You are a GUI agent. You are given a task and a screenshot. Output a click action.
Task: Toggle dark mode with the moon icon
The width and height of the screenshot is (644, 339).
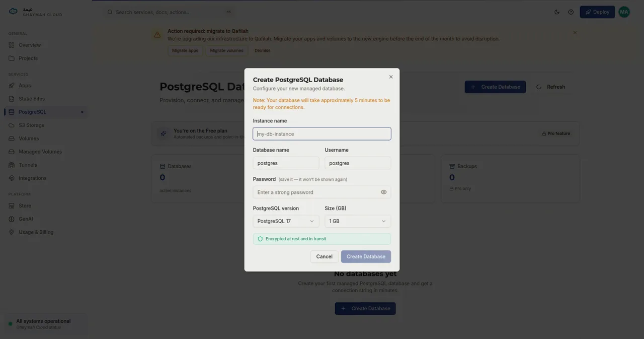557,12
